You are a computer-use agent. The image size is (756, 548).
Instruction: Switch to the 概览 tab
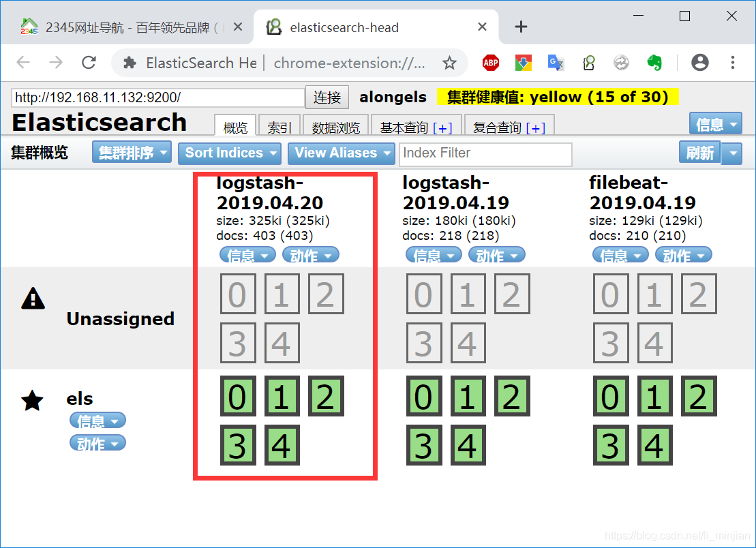point(235,126)
